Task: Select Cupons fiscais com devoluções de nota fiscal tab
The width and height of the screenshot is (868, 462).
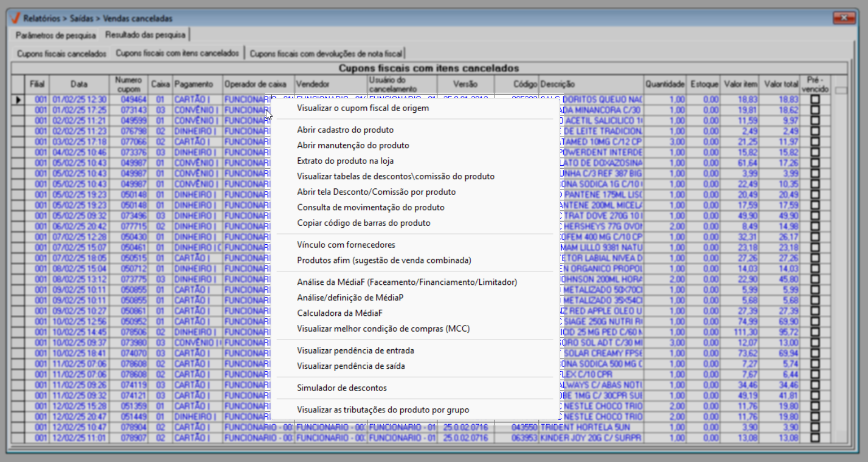Action: click(326, 54)
